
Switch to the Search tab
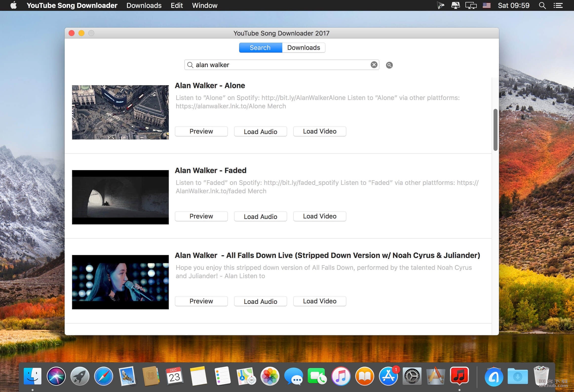coord(260,48)
